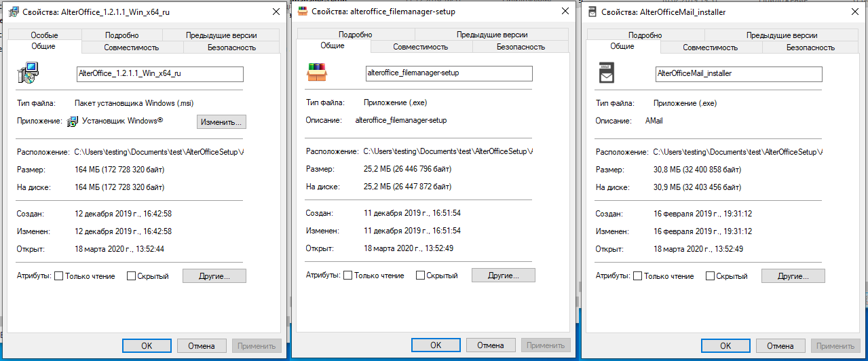
Task: Open Безопасность tab in AlterOfficeMail_installer window
Action: [x=810, y=47]
